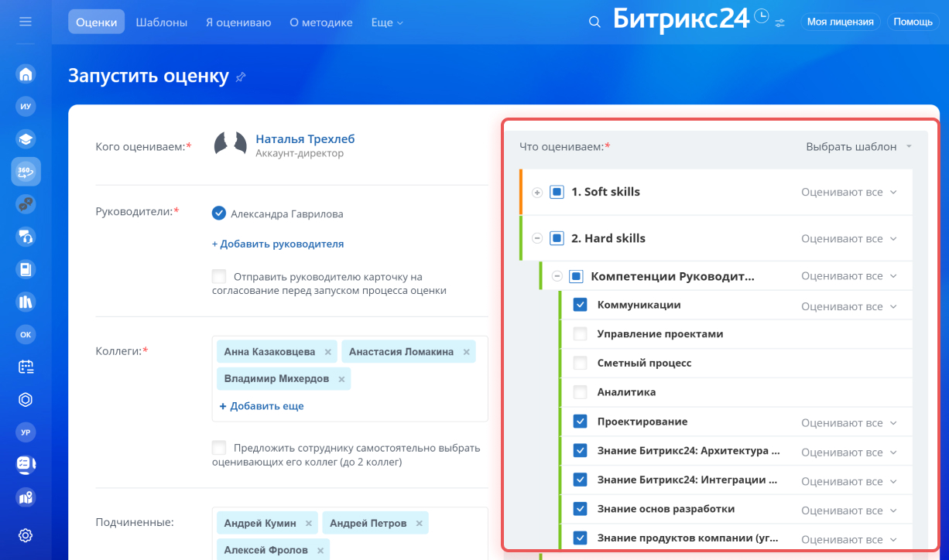Click the home icon in sidebar

pyautogui.click(x=26, y=74)
